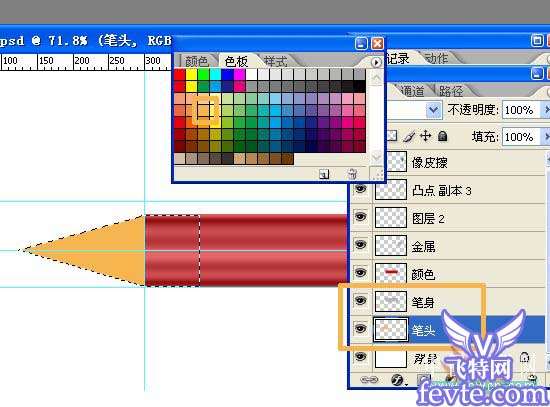Open the layer style fx button
This screenshot has height=407, width=550.
tap(398, 380)
